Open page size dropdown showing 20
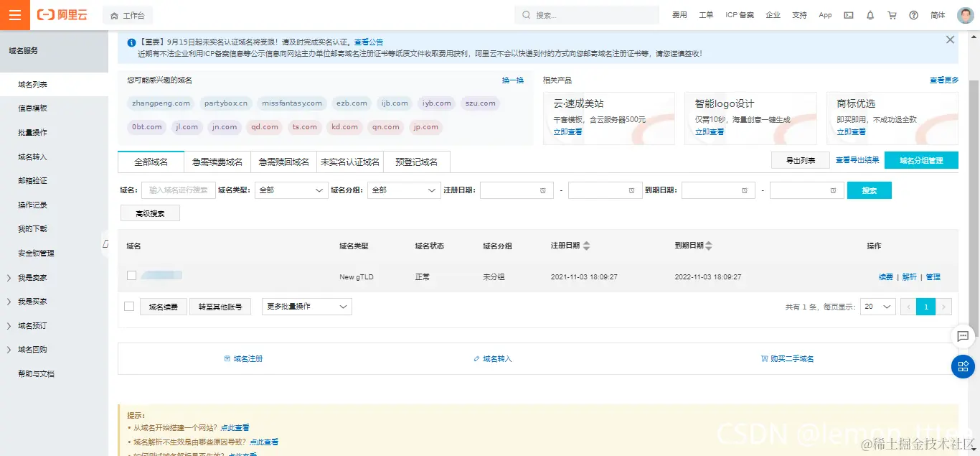Viewport: 980px width, 456px height. click(878, 307)
